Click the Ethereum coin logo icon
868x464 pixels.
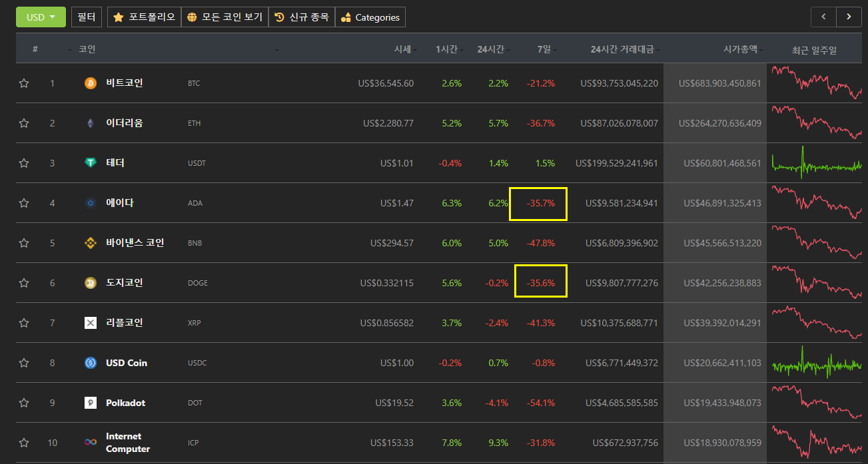pos(91,123)
